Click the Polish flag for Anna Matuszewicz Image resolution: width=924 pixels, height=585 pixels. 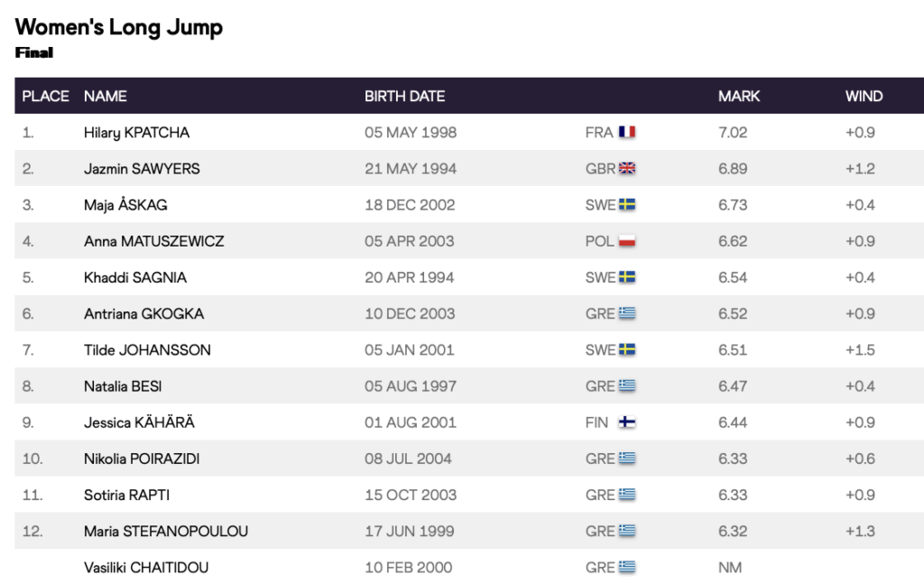pyautogui.click(x=627, y=241)
